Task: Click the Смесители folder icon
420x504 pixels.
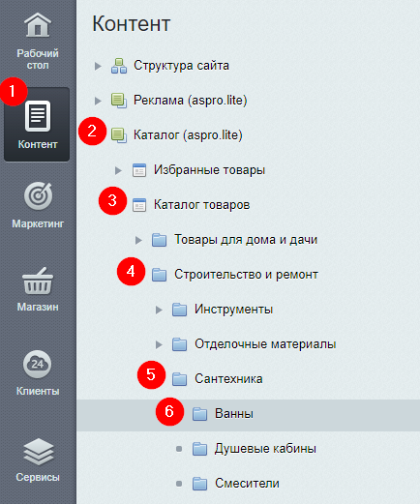Action: [x=200, y=484]
